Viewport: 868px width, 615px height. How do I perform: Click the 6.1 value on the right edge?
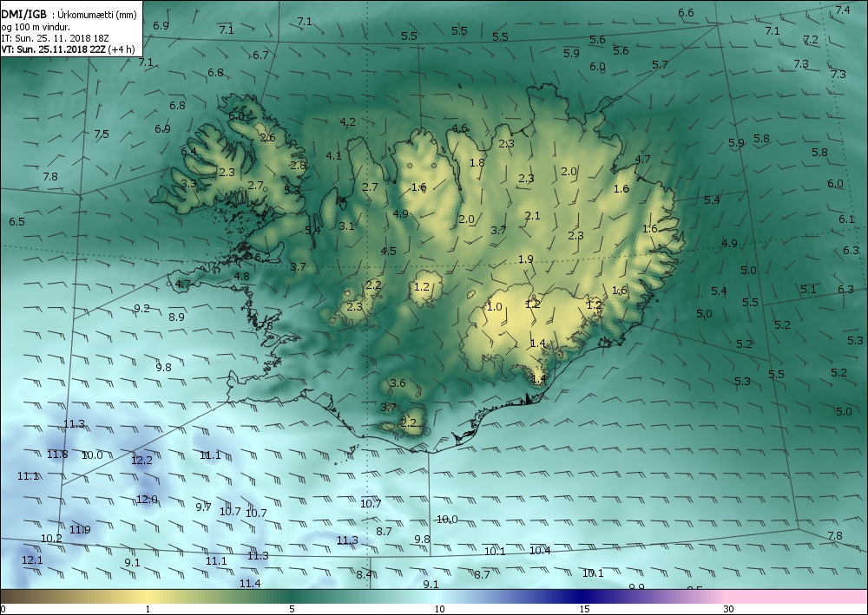[845, 219]
